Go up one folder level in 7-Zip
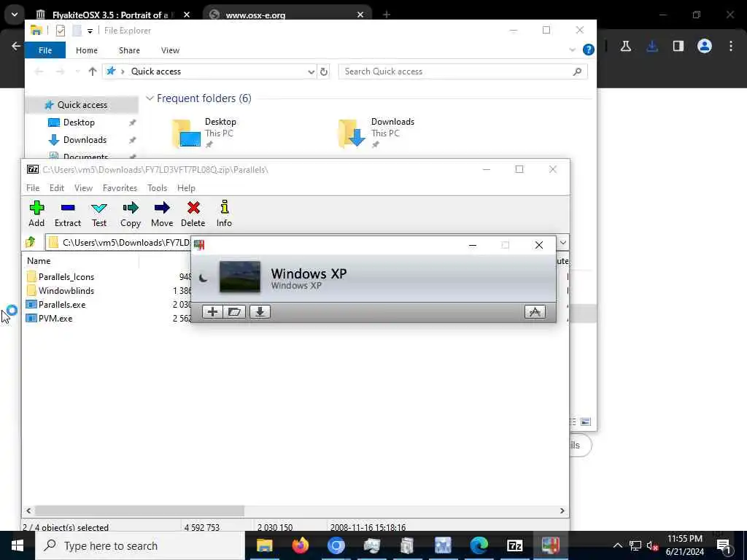 [31, 242]
